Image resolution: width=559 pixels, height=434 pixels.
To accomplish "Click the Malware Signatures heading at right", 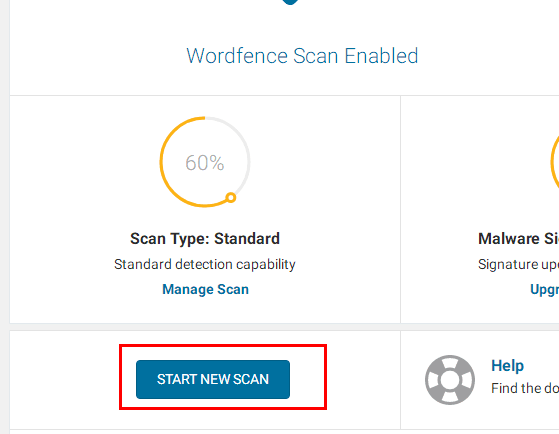I will pyautogui.click(x=518, y=239).
